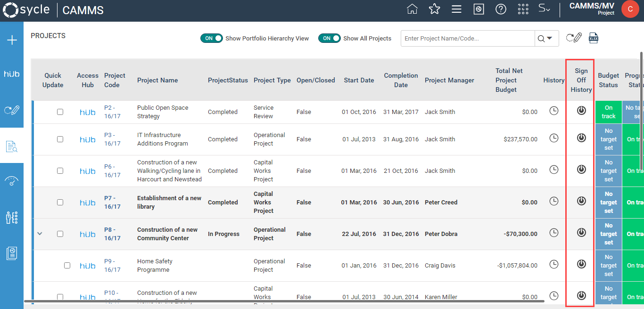The image size is (644, 309).
Task: Sort by Project Manager column header
Action: click(x=449, y=80)
